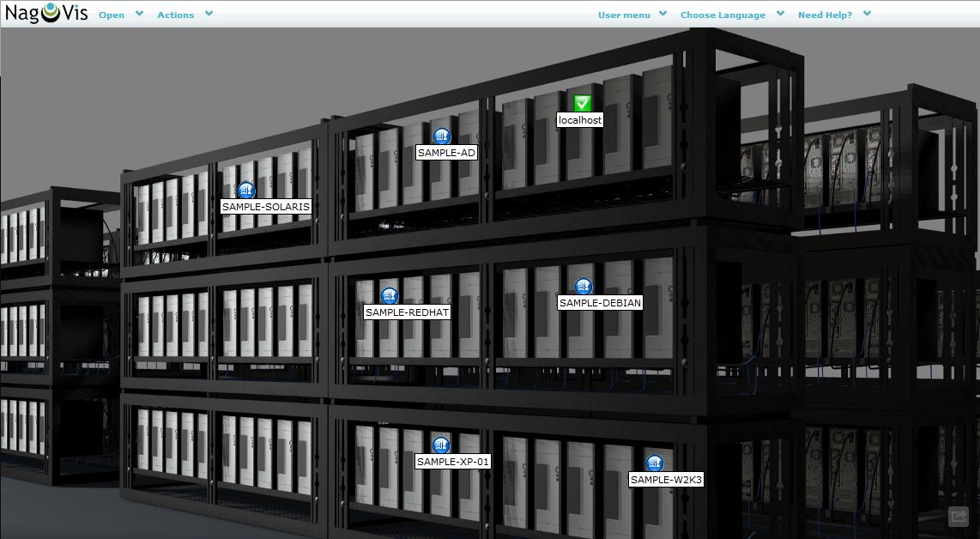Image resolution: width=980 pixels, height=539 pixels.
Task: Expand the arrow next to Open
Action: [x=139, y=13]
